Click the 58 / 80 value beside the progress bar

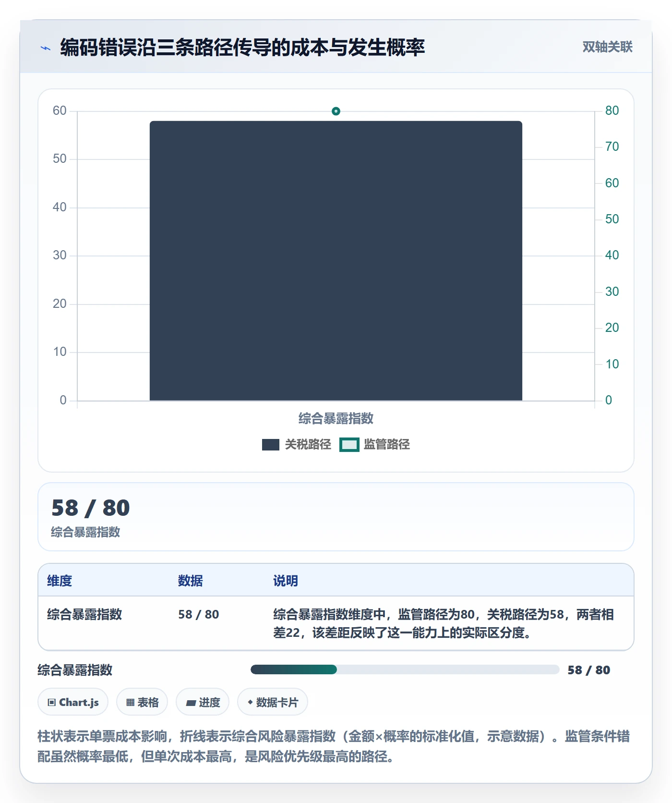589,670
